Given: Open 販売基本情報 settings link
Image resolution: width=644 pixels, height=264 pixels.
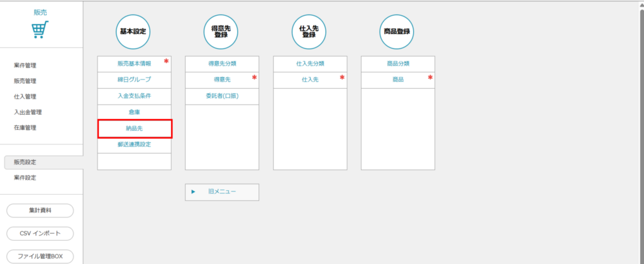Looking at the screenshot, I should [134, 64].
